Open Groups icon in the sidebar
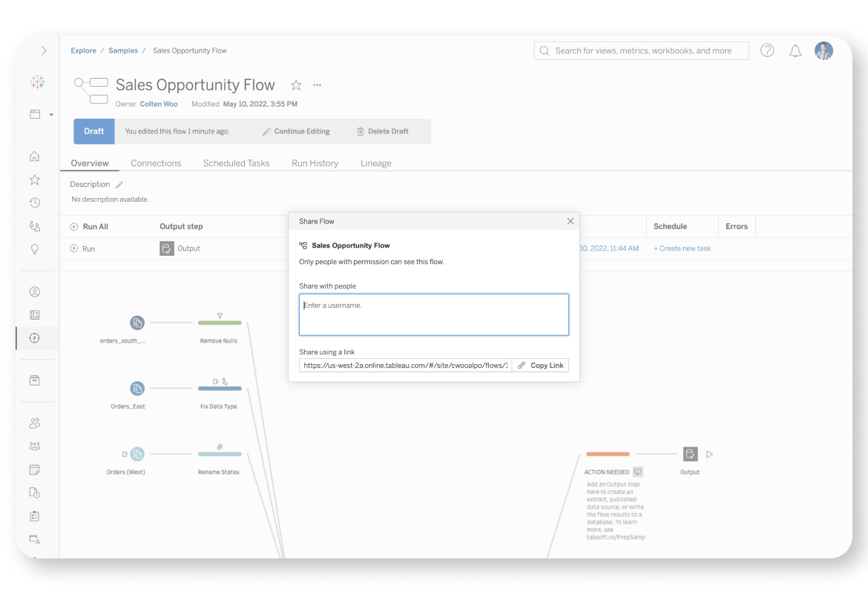The width and height of the screenshot is (868, 594). click(34, 446)
